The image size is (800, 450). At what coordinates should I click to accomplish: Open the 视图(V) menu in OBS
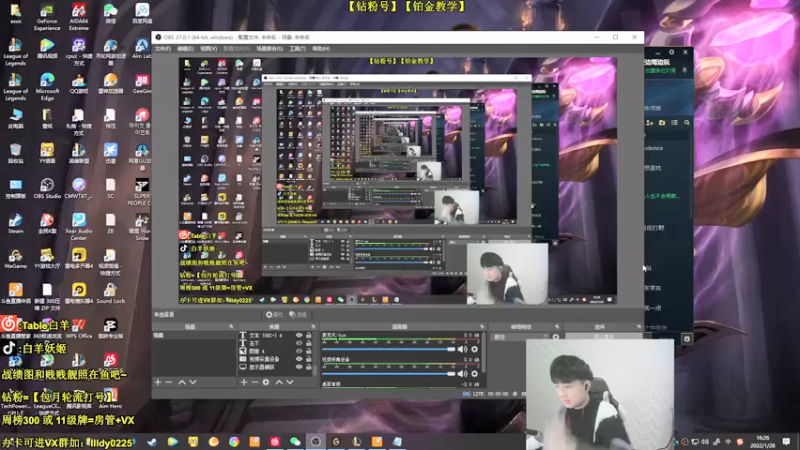point(208,48)
